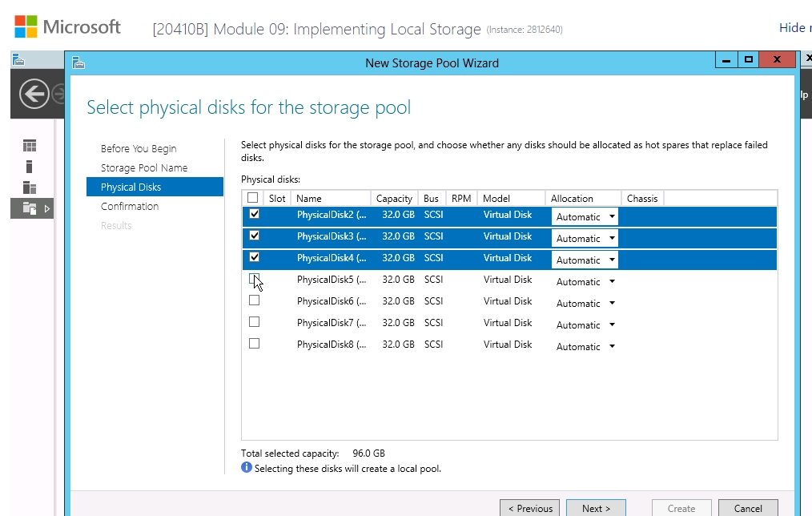
Task: Open the Before You Begin step
Action: click(x=139, y=148)
